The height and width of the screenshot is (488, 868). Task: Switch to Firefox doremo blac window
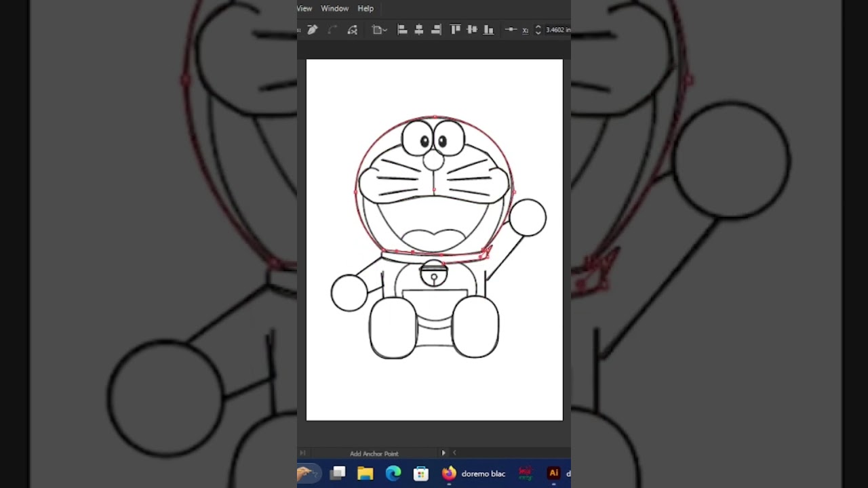[473, 473]
